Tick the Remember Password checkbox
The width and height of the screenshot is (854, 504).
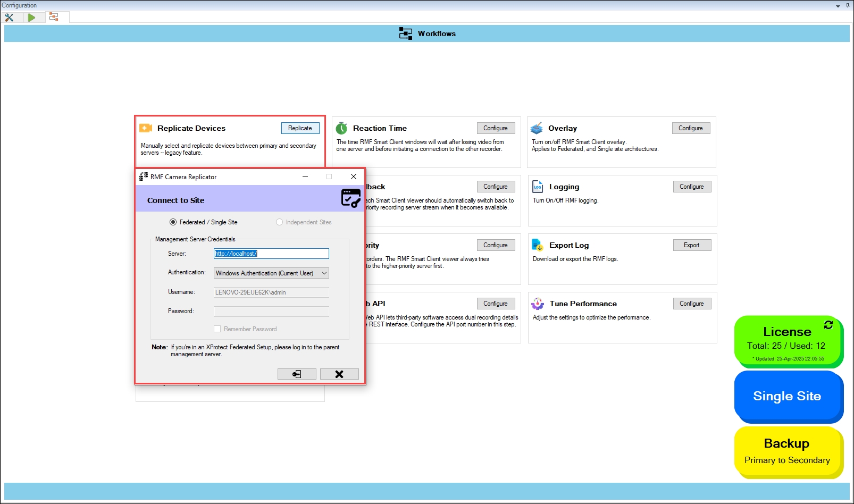217,329
